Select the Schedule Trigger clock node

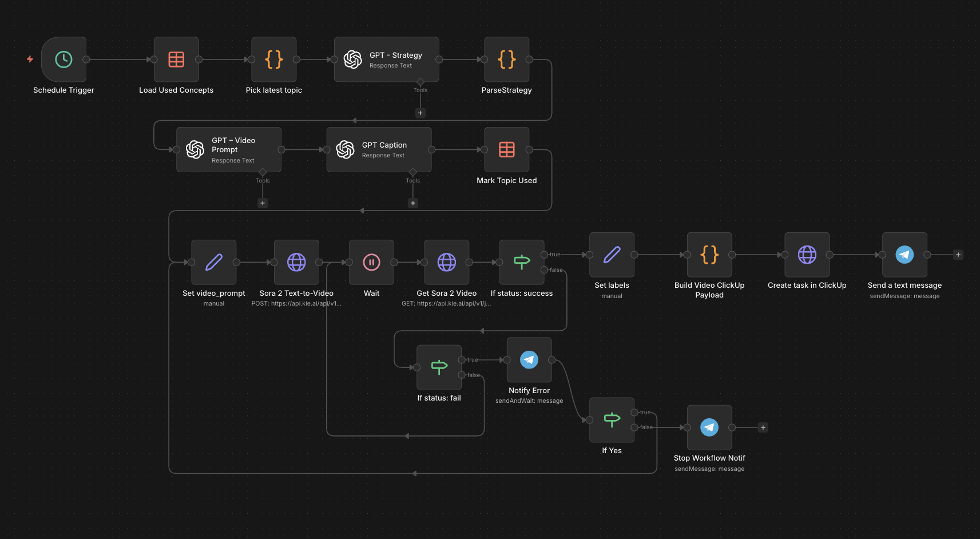point(64,60)
